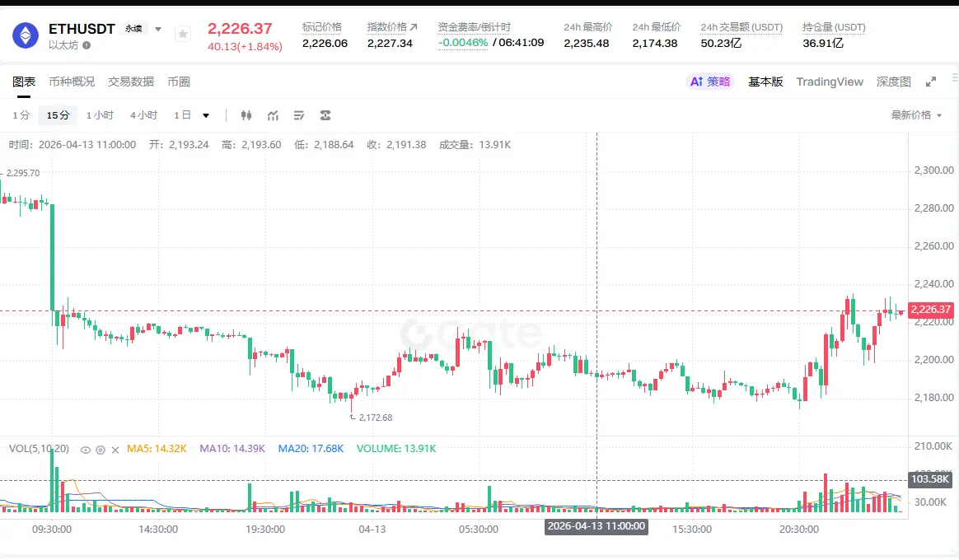Click the 标记价格 label
Screen dimensions: 959x560
[321, 27]
